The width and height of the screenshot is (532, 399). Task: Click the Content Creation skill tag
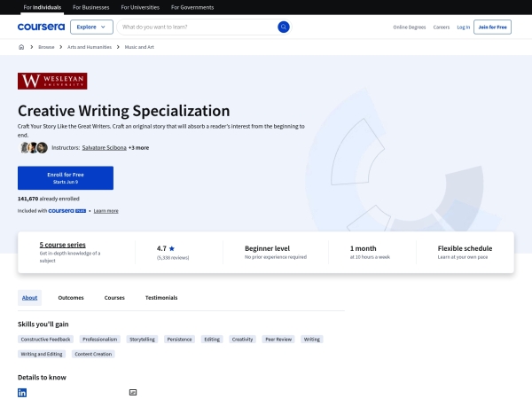click(93, 354)
